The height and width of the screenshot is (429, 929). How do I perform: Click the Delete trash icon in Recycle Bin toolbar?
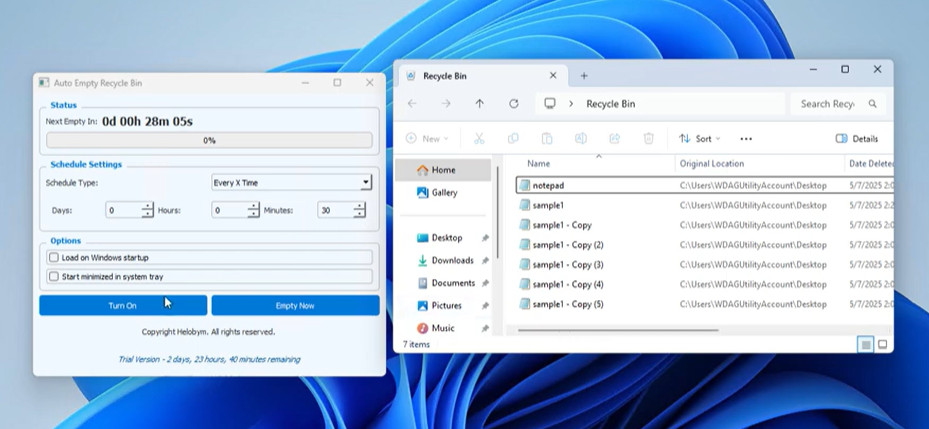pyautogui.click(x=648, y=139)
